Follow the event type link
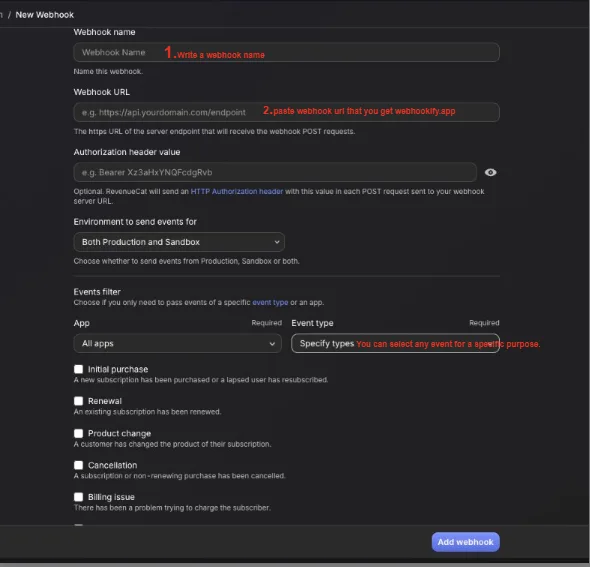This screenshot has height=567, width=590. tap(270, 302)
